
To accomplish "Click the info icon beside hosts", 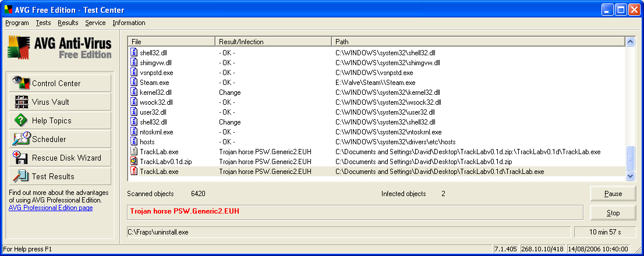I will (x=134, y=141).
